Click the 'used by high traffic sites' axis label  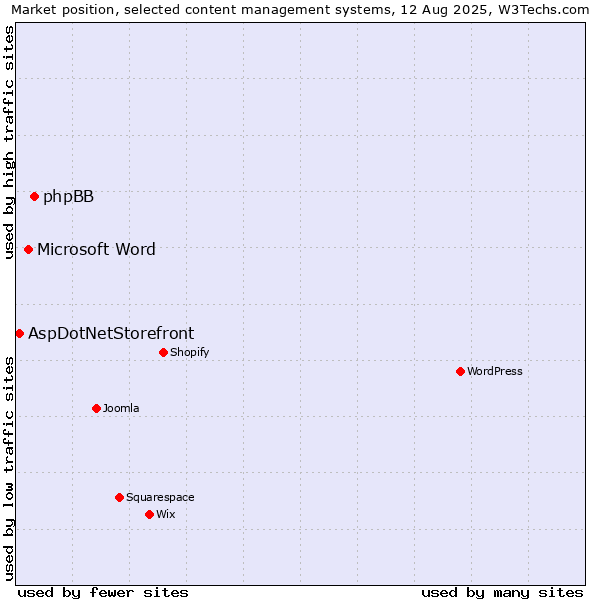(8, 142)
